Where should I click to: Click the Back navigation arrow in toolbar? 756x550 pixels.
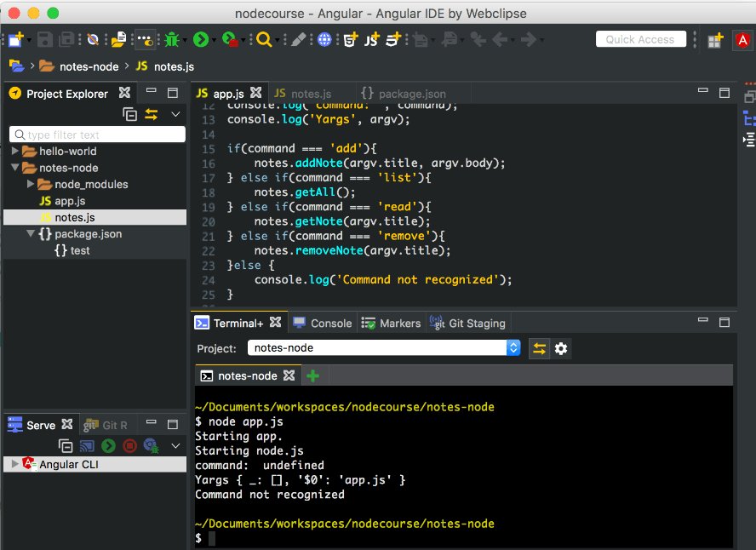click(500, 39)
